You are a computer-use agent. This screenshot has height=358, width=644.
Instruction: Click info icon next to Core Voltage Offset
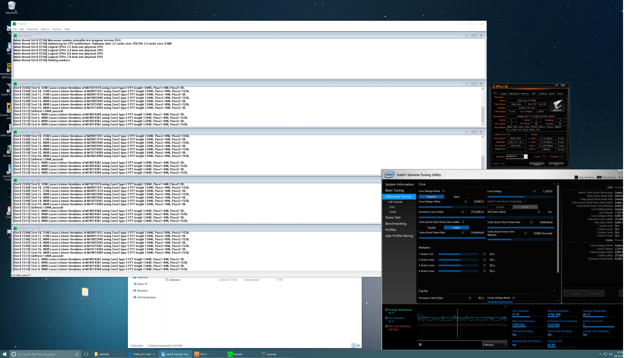click(x=465, y=202)
